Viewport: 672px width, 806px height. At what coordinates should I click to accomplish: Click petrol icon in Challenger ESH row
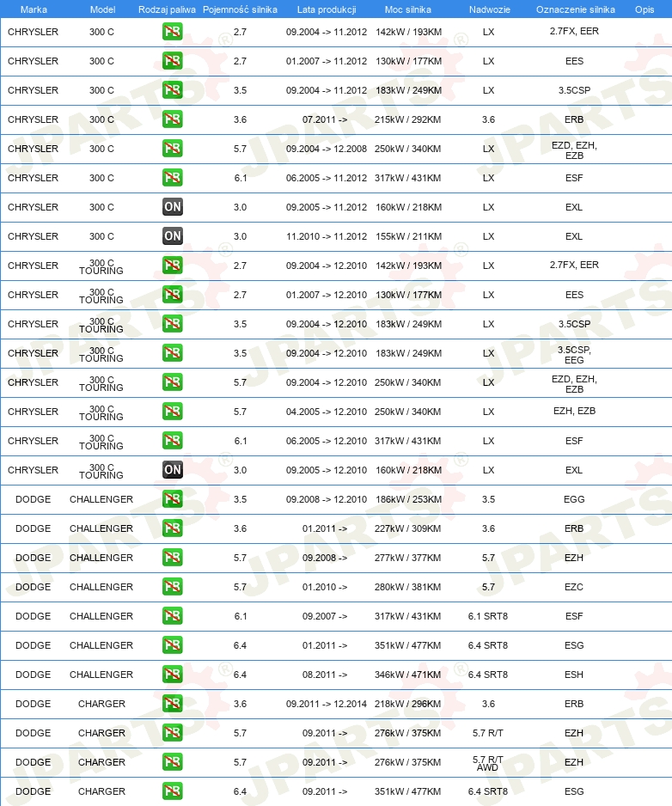[172, 675]
